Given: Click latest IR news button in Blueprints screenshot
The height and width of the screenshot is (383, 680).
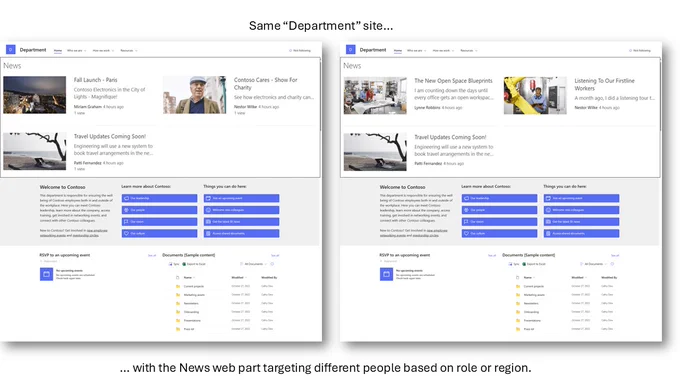Looking at the screenshot, I should coord(582,222).
